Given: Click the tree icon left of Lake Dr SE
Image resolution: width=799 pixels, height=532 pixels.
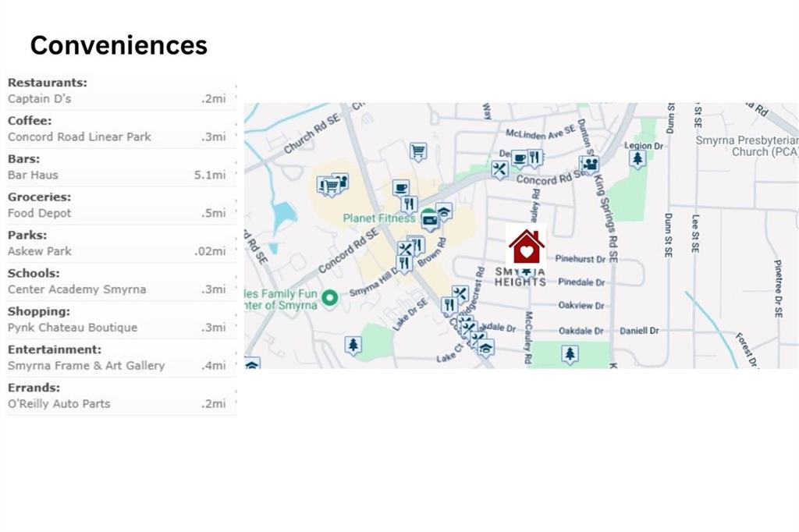Looking at the screenshot, I should (353, 345).
